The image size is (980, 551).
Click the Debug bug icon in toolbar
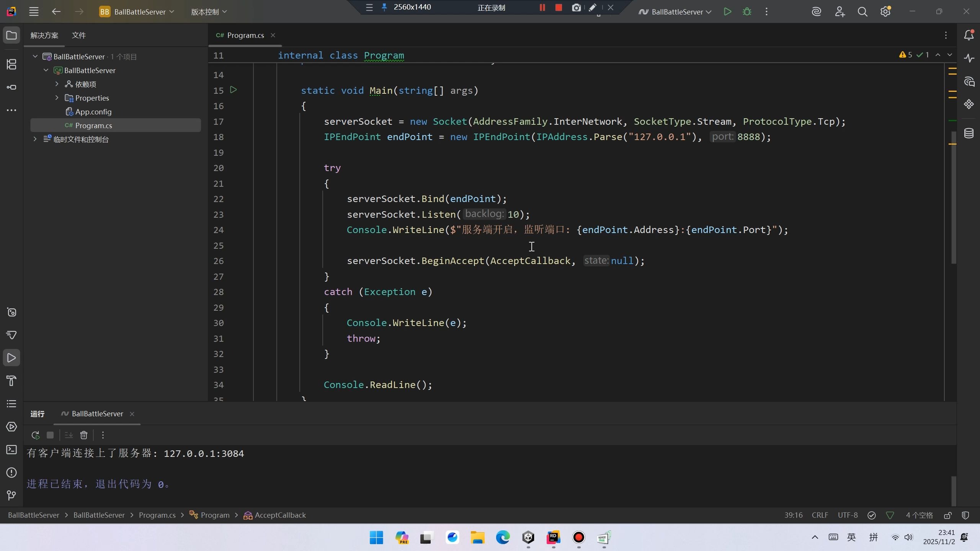(747, 11)
